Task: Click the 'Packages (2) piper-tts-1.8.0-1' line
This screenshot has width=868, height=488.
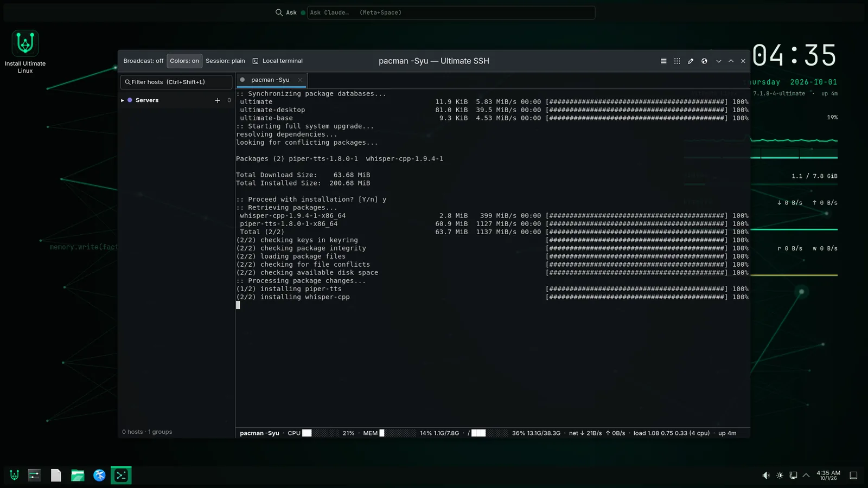Action: [340, 159]
